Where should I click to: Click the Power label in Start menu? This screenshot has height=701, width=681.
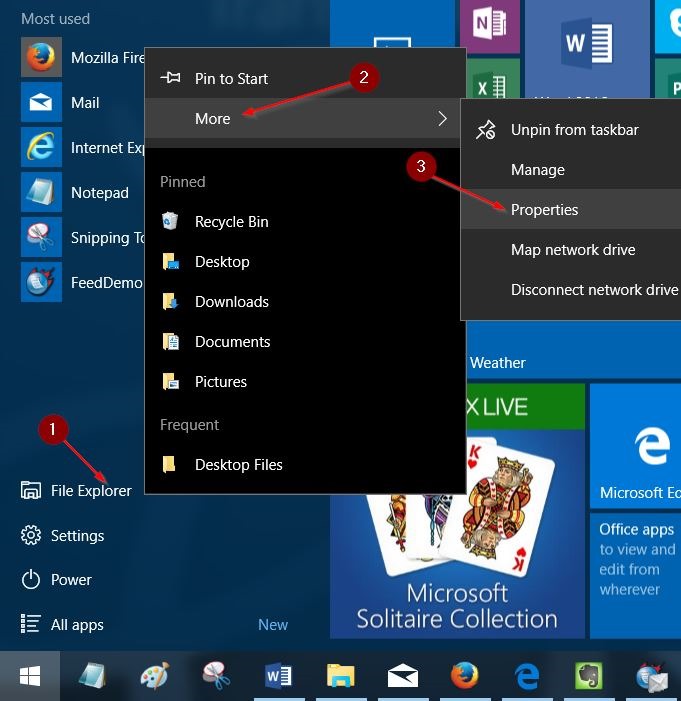pos(71,580)
